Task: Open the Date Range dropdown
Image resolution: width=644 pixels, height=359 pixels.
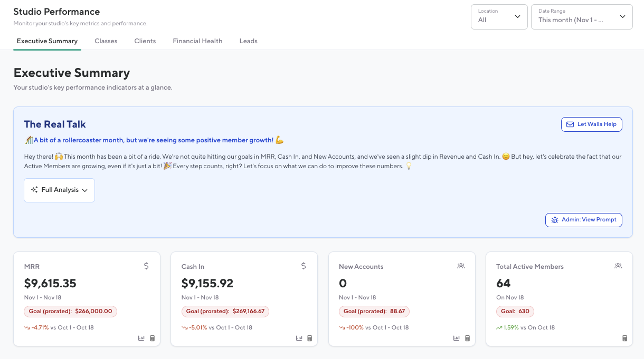Action: pyautogui.click(x=581, y=17)
